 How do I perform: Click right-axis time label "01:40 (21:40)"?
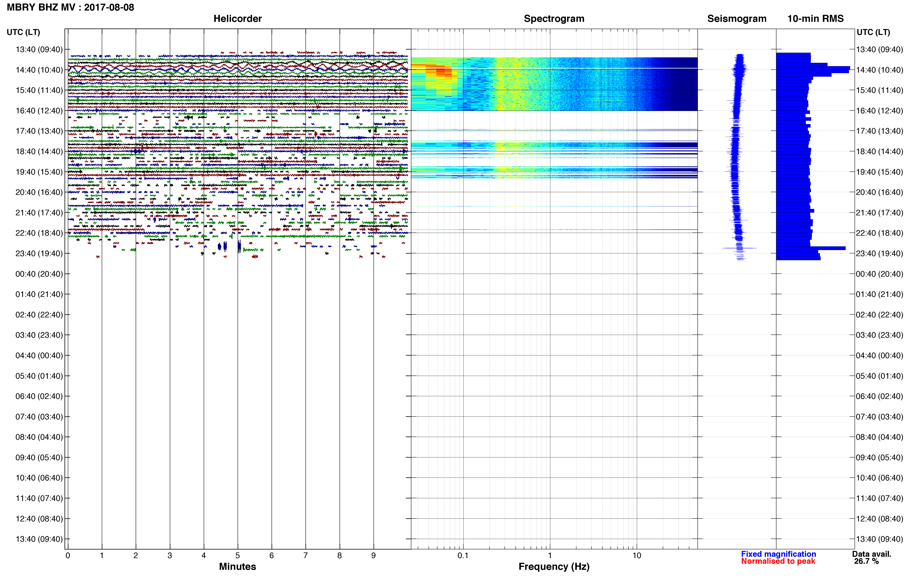coord(879,294)
